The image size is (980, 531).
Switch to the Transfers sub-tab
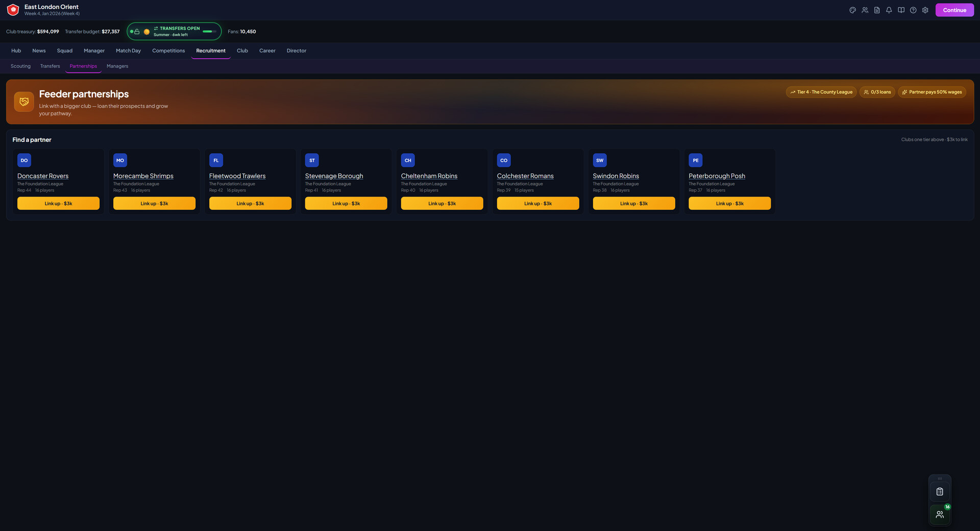point(50,66)
